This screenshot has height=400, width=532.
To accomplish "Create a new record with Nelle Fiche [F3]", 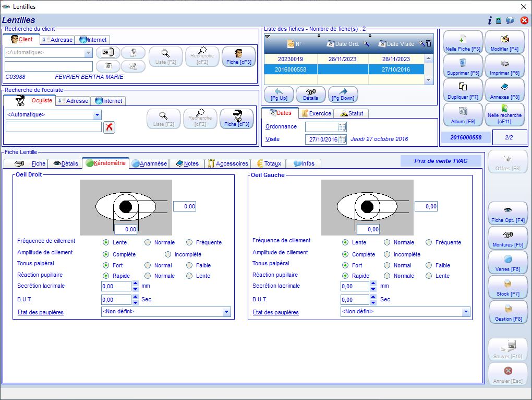I will coord(463,42).
